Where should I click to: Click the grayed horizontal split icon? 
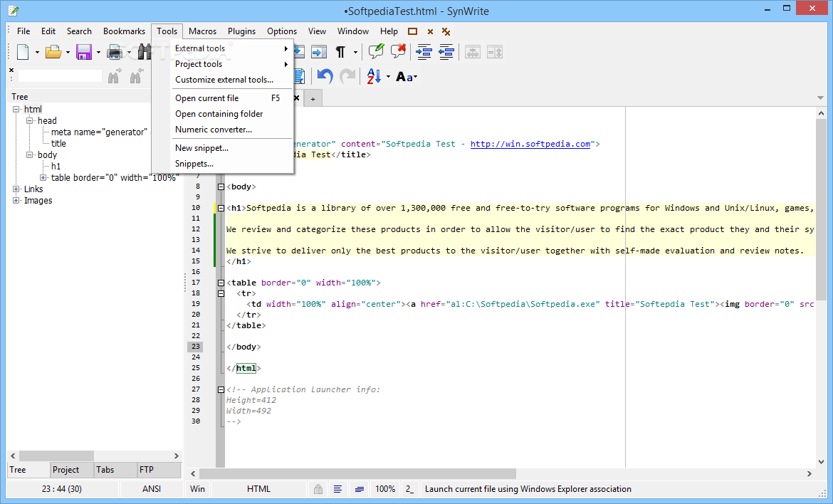pos(472,52)
